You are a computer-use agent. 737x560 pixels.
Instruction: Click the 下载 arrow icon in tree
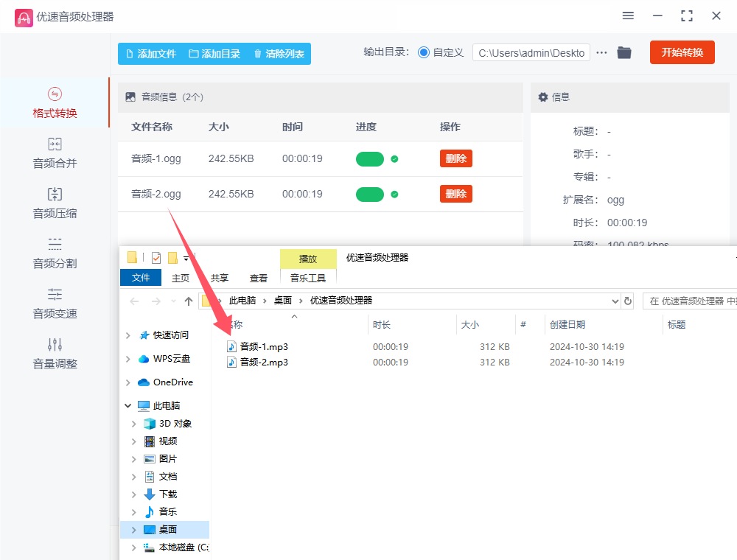(x=150, y=494)
